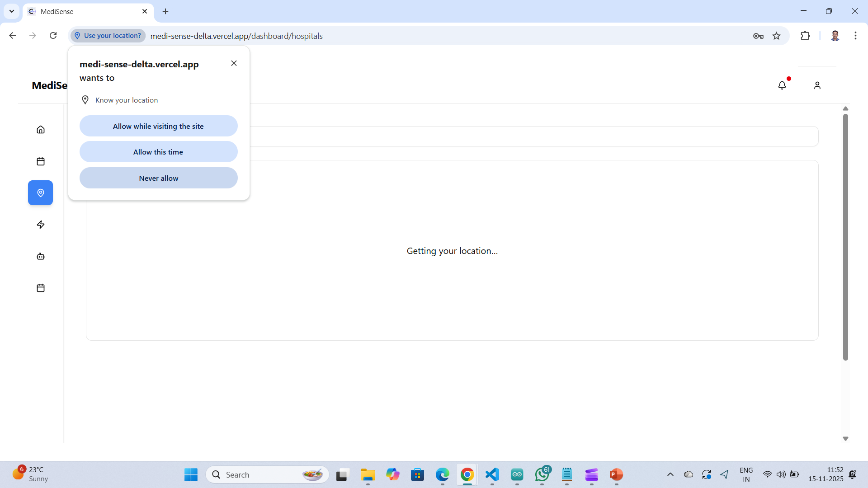
Task: Click Allow while visiting the site
Action: (x=158, y=126)
